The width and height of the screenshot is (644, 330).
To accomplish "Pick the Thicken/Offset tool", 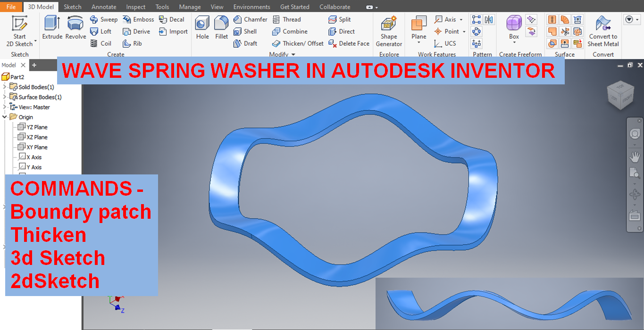I will [298, 43].
